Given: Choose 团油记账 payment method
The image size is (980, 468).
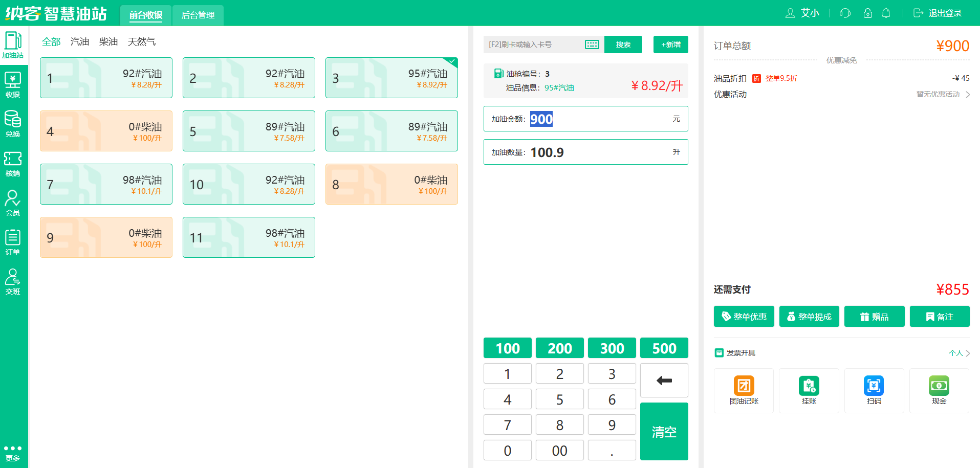Looking at the screenshot, I should tap(744, 390).
